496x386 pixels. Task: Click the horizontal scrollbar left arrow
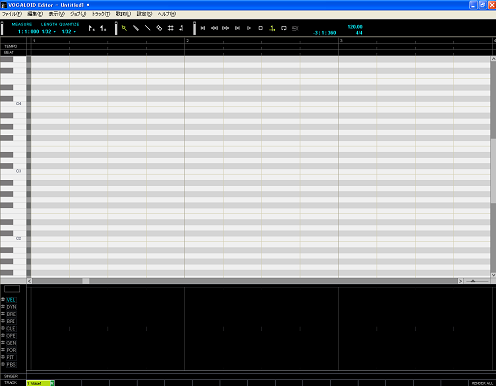point(29,281)
